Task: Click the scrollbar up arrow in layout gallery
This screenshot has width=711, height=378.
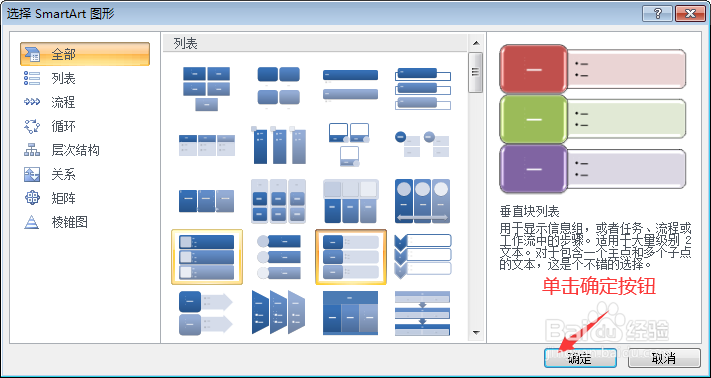Action: tap(476, 44)
